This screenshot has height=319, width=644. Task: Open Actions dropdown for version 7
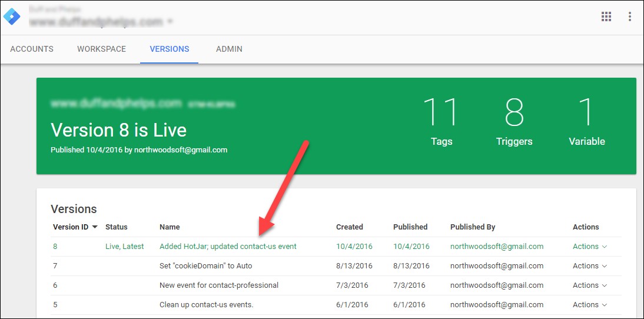pos(590,265)
